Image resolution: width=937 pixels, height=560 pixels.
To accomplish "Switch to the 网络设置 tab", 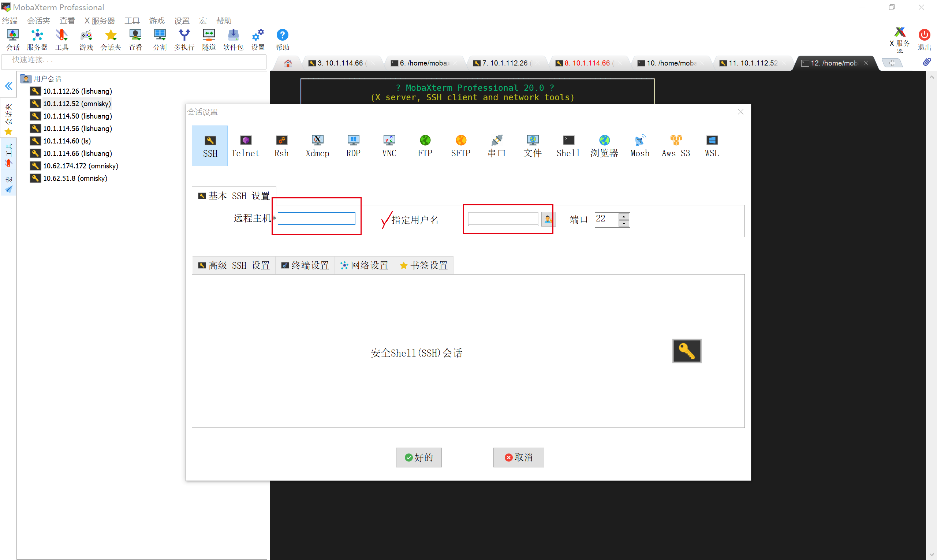I will (x=365, y=265).
